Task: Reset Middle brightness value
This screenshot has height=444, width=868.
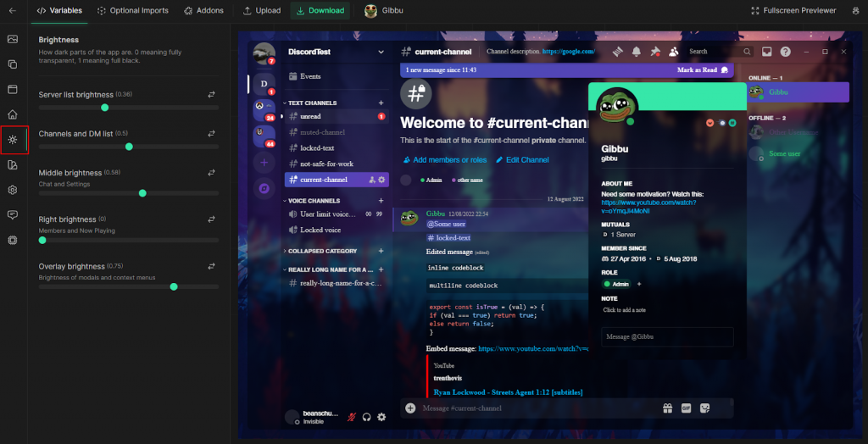Action: (x=211, y=173)
